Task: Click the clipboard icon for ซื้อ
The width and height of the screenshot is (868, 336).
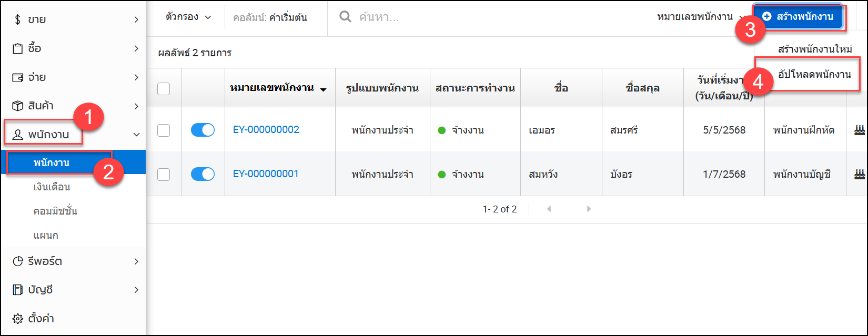Action: [x=18, y=48]
